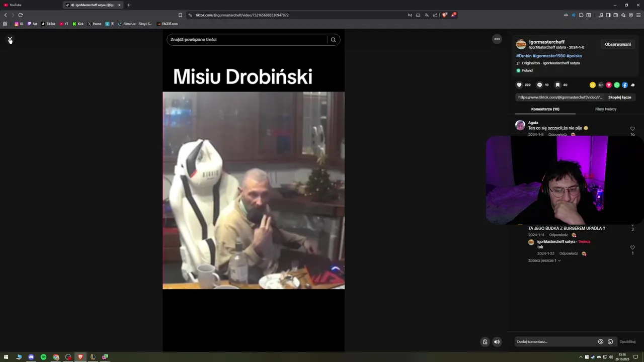This screenshot has height=362, width=644.
Task: Bookmark the video with save icon (40)
Action: pyautogui.click(x=557, y=85)
